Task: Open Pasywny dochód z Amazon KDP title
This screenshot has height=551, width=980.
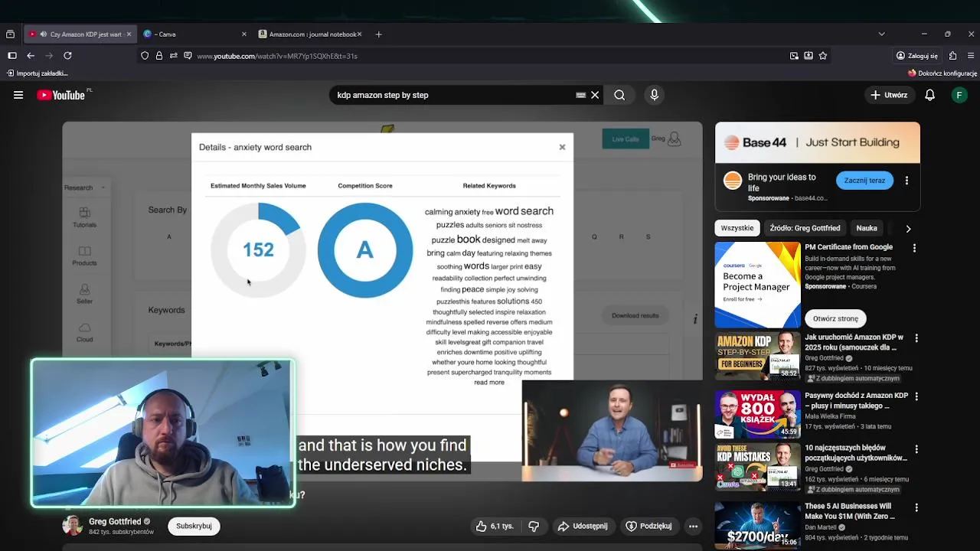Action: point(856,401)
